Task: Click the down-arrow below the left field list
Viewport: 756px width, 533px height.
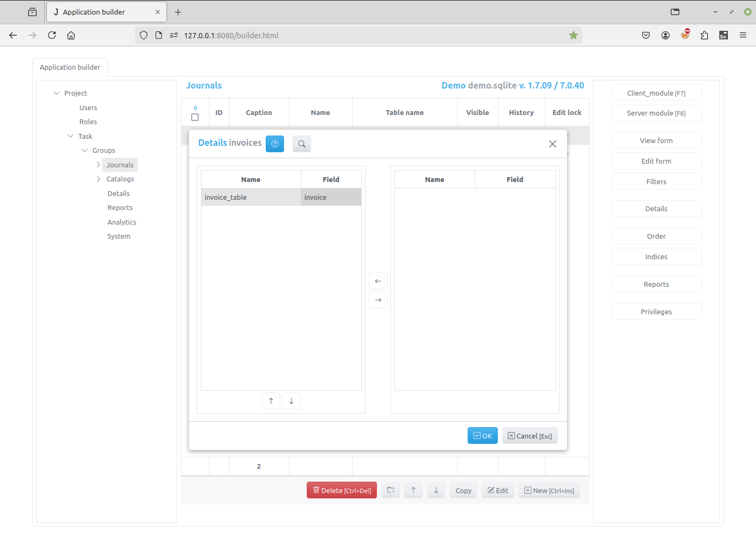Action: click(291, 401)
